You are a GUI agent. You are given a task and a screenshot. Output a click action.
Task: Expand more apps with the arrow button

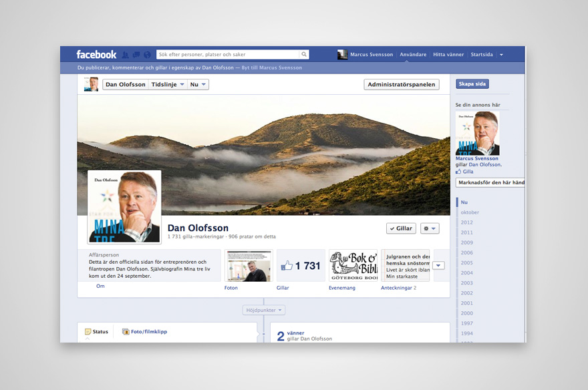pyautogui.click(x=438, y=266)
